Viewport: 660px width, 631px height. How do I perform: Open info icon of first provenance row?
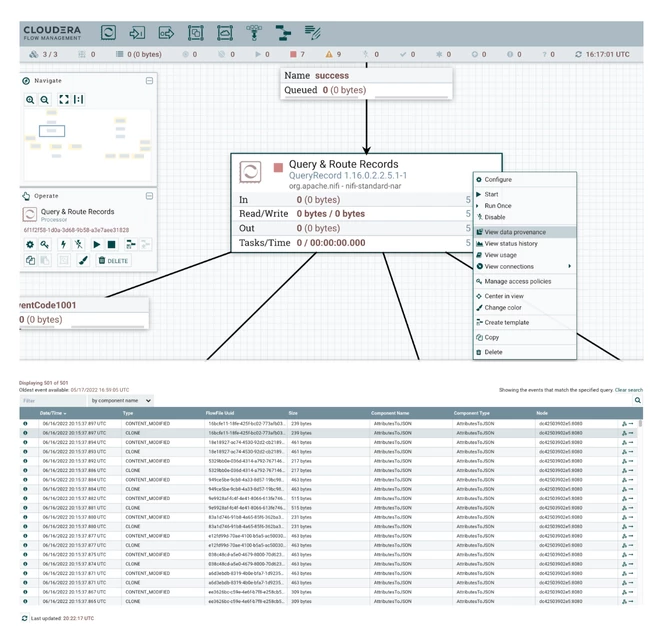point(25,423)
